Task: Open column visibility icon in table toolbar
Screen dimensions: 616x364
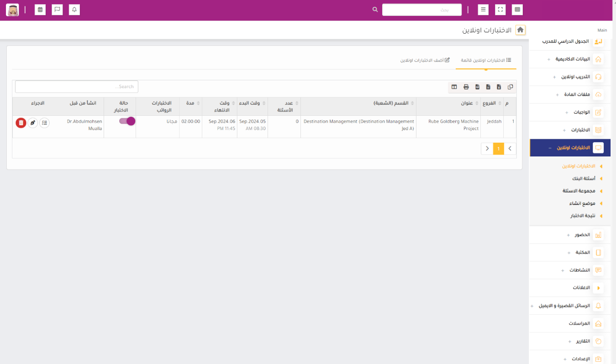Action: pos(454,87)
